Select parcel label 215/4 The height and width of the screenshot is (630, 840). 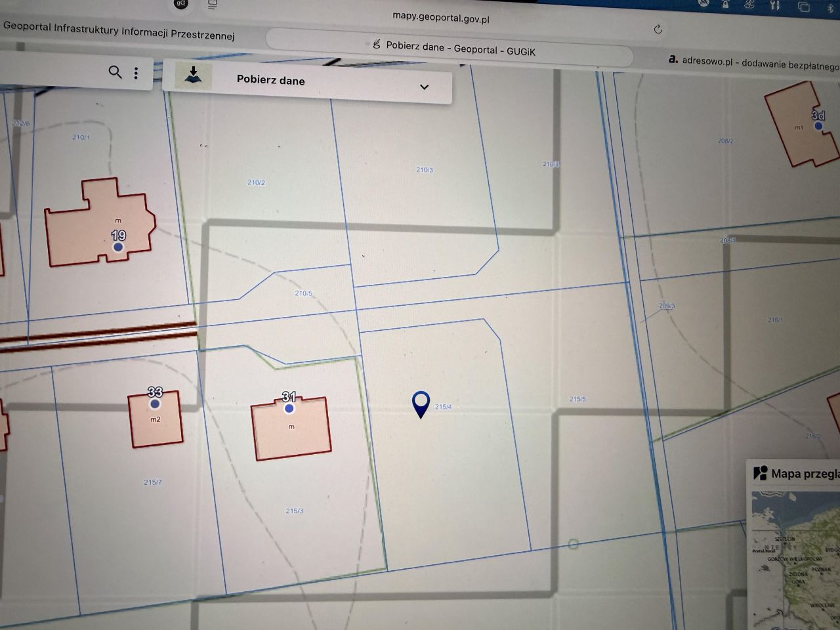tap(443, 407)
